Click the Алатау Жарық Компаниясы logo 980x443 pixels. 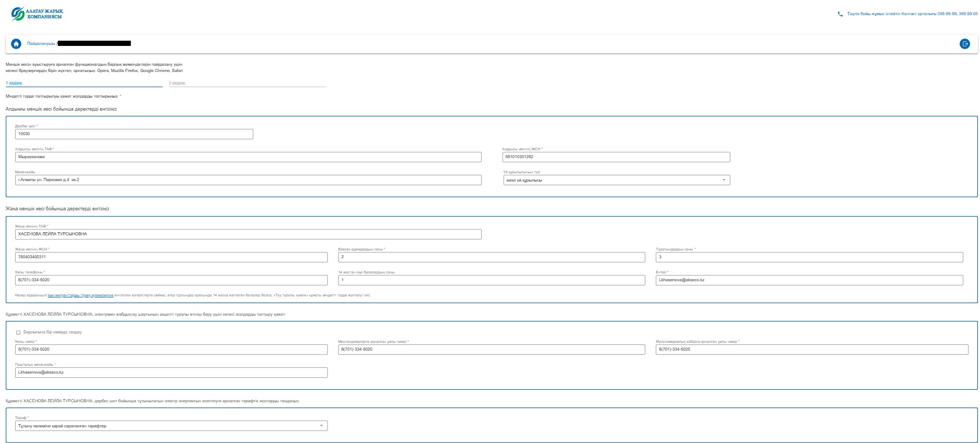[x=37, y=14]
